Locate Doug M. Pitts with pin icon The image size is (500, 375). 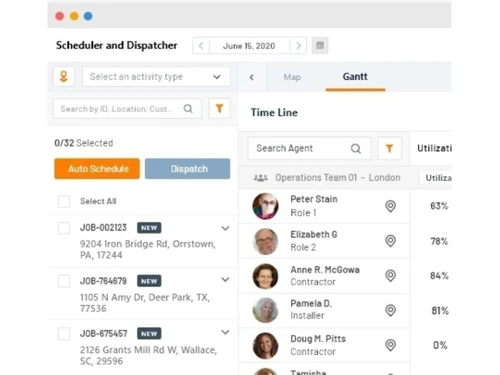pos(390,345)
